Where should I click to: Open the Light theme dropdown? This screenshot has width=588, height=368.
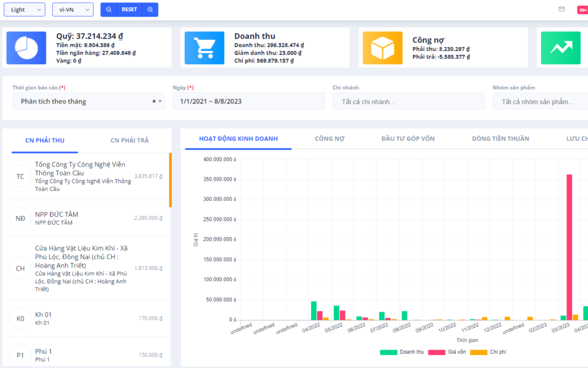(24, 10)
